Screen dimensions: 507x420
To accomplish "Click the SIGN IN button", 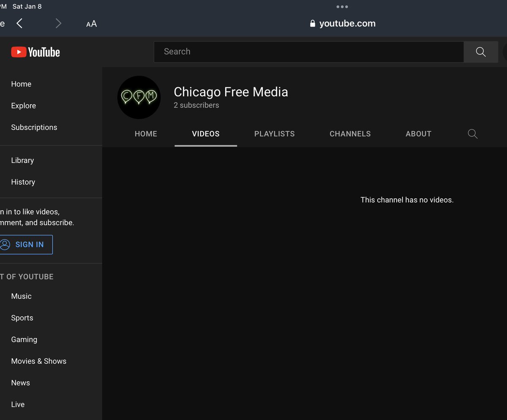I will [x=25, y=244].
